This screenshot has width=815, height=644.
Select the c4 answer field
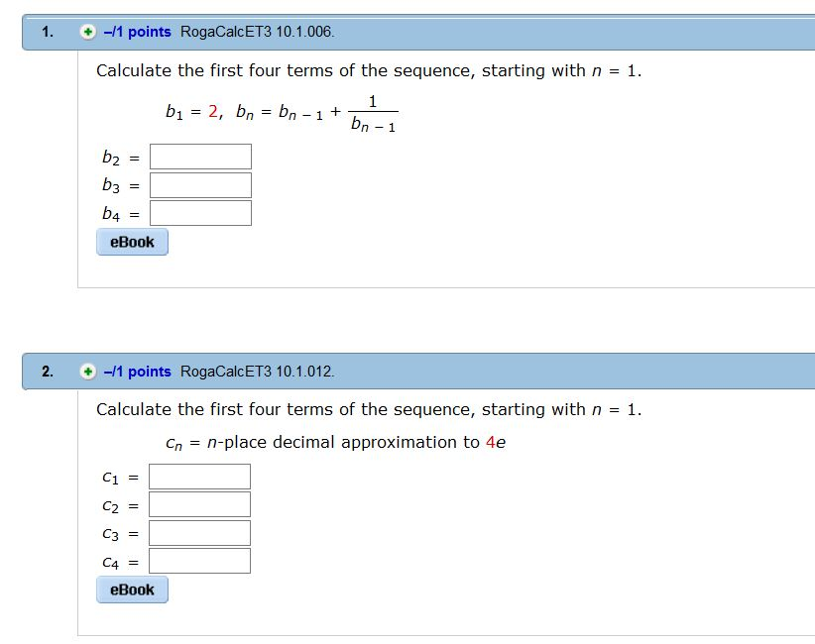[198, 559]
